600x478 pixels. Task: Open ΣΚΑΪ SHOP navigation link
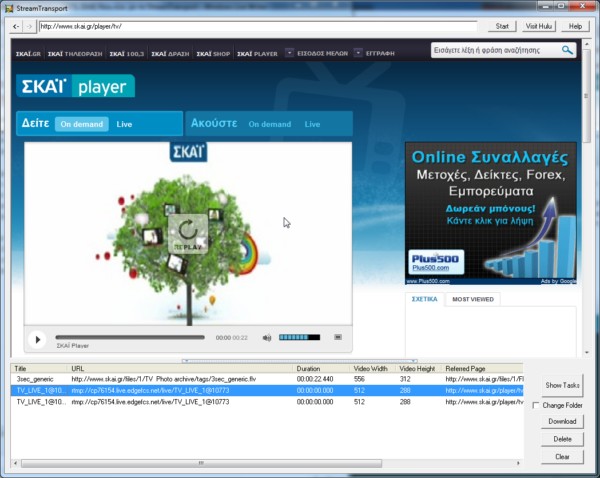tap(213, 54)
